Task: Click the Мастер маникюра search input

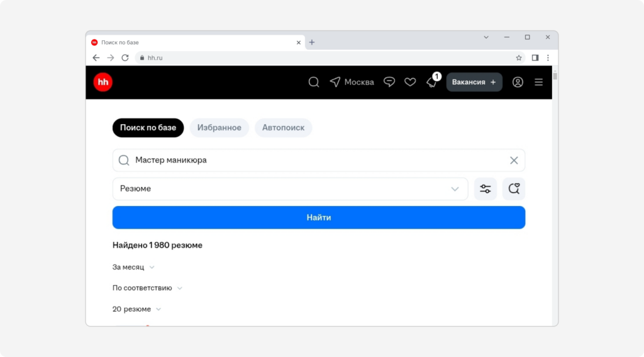Action: tap(319, 161)
